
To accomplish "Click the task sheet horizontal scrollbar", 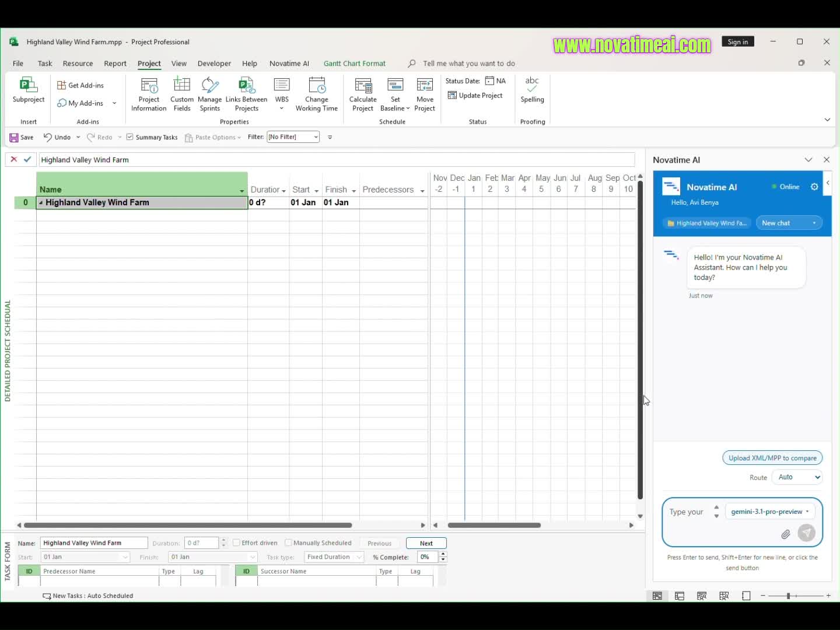I will click(187, 525).
